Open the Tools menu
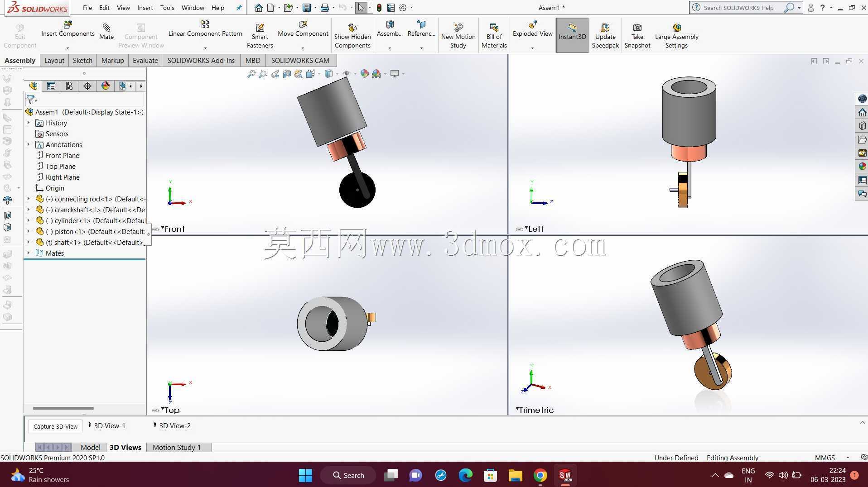This screenshot has width=868, height=487. [167, 8]
